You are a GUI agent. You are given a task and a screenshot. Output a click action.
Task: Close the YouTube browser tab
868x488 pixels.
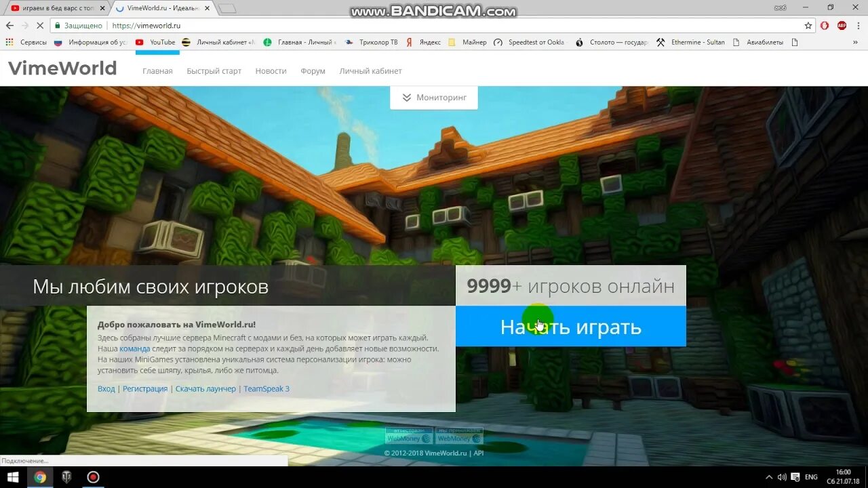[102, 8]
